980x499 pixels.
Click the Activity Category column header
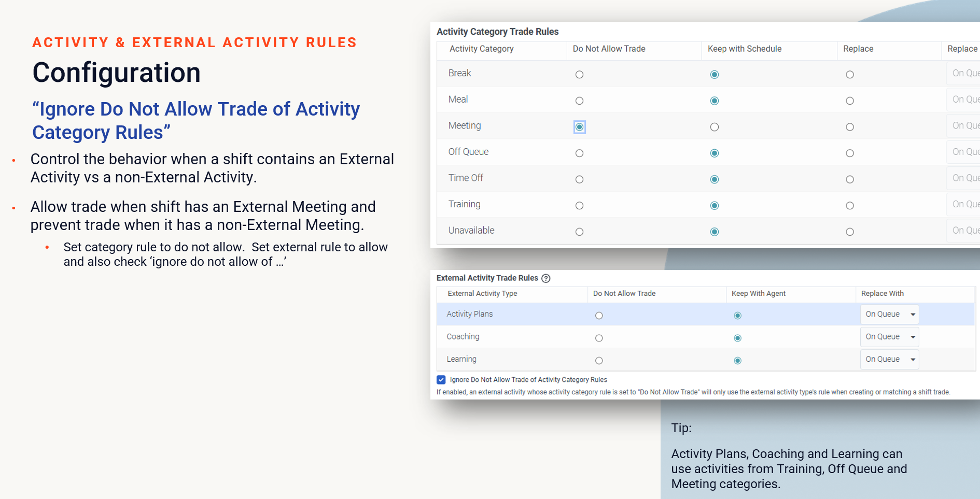(481, 49)
